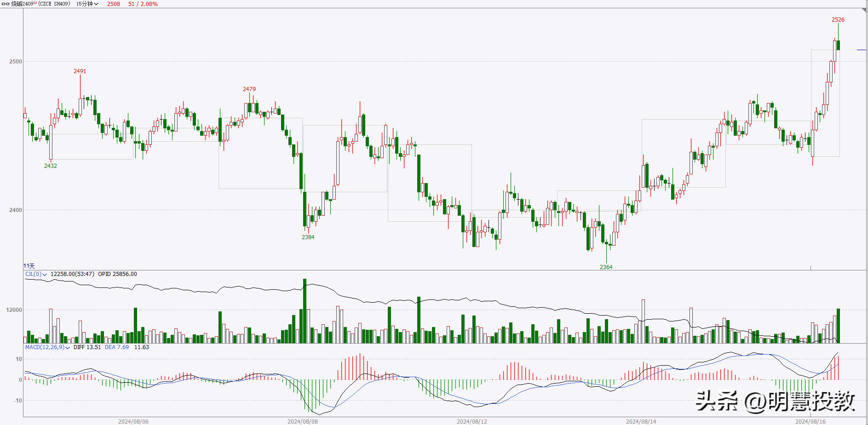868x425 pixels.
Task: Click the 2491 peak price label
Action: (x=80, y=71)
